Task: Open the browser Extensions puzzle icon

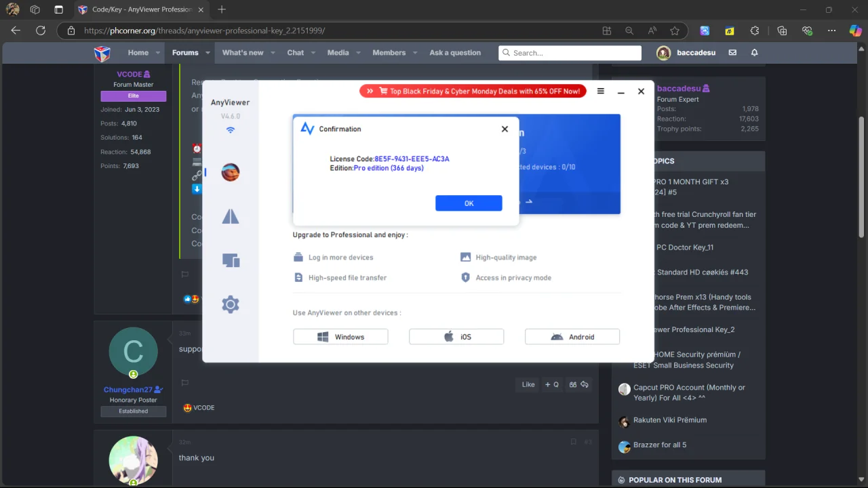Action: (755, 30)
